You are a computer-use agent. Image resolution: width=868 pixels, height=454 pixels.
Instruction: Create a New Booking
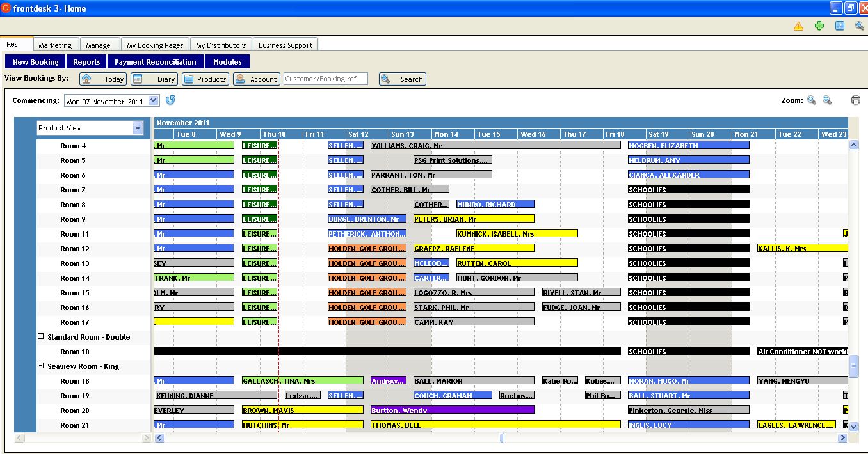click(35, 62)
